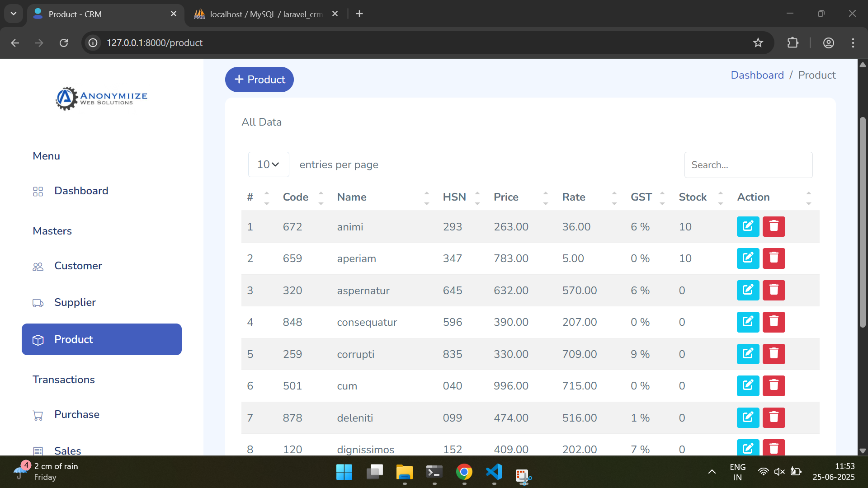Edit the aspernatur product row
This screenshot has height=488, width=868.
coord(748,290)
